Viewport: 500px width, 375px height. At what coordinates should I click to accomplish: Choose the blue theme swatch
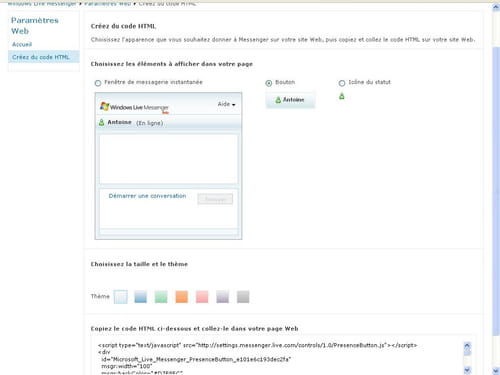click(x=141, y=297)
